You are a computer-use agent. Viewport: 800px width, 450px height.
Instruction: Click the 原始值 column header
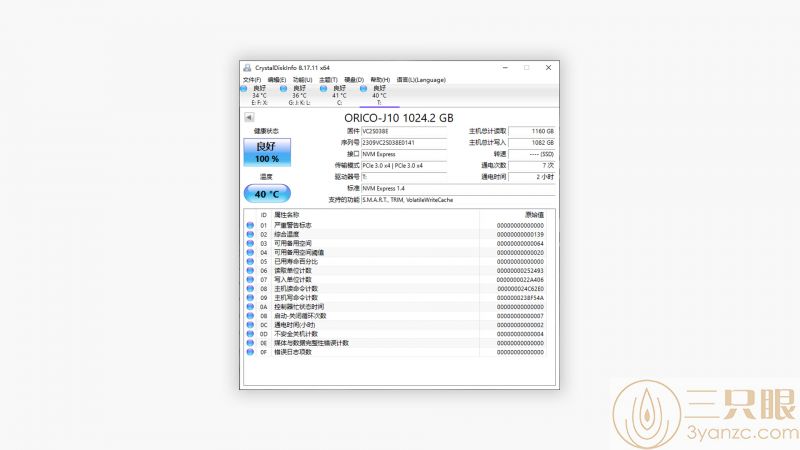tap(534, 215)
